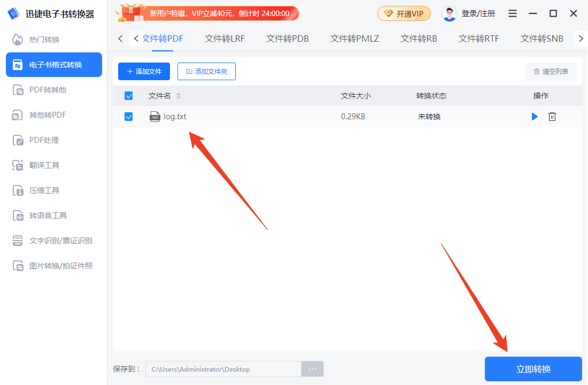
Task: Switch to the 文件转SNB tab
Action: pos(542,38)
